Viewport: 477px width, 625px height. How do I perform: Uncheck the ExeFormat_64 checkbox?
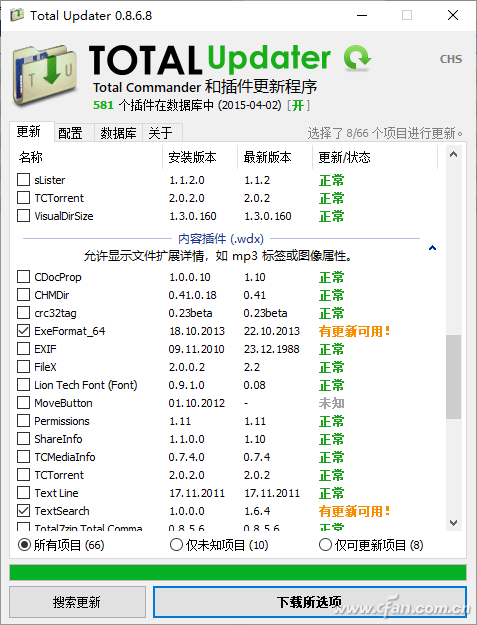point(24,330)
